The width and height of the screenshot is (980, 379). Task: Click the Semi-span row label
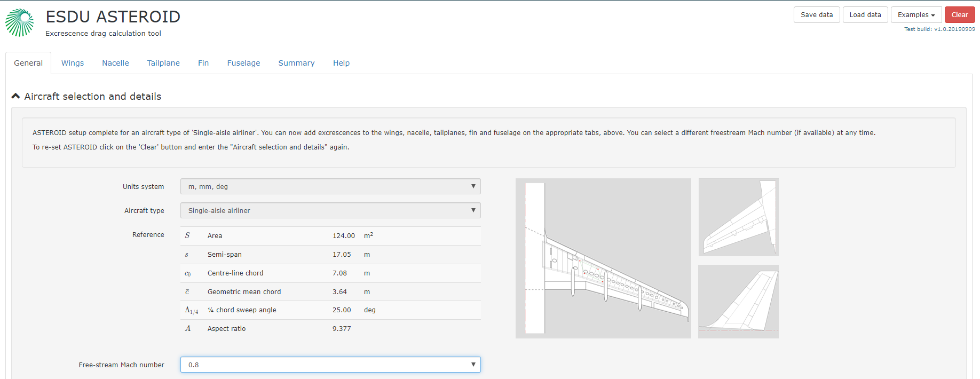225,255
